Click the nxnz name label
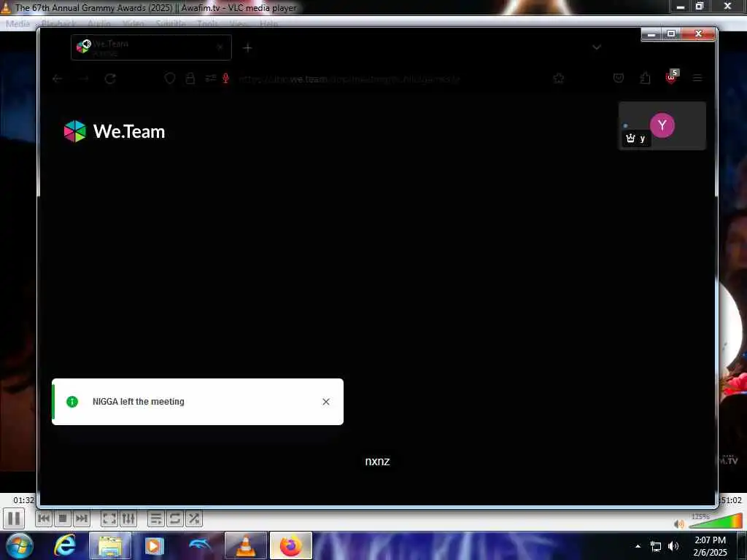This screenshot has width=747, height=560. point(377,462)
